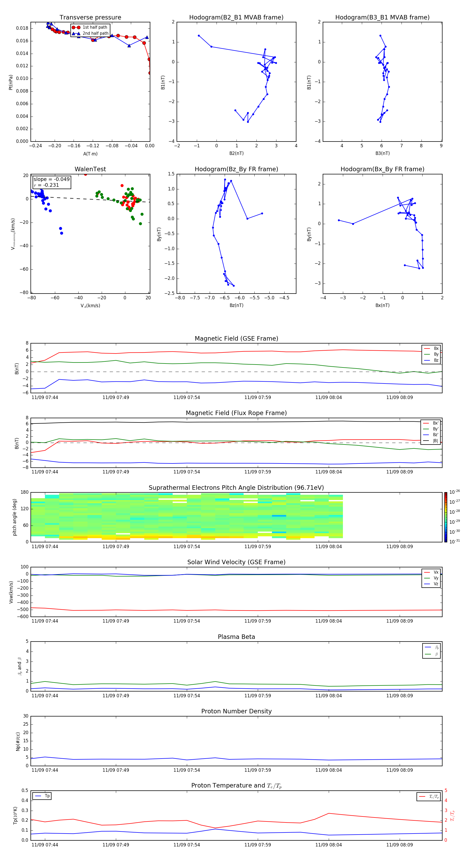
Task: Click the 'Hodogram(B3_B1 MVAB frame)' title
Action: tap(382, 18)
